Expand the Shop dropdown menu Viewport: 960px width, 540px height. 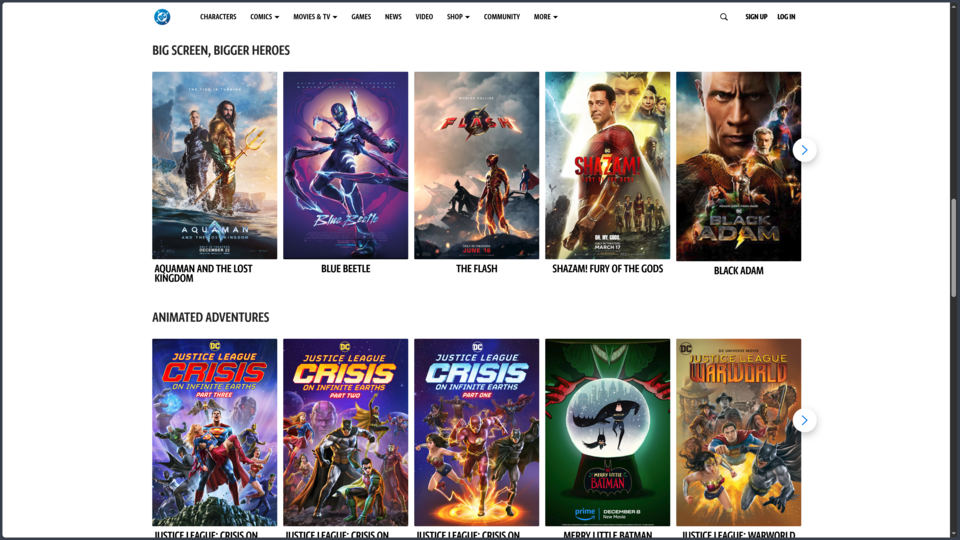[458, 17]
